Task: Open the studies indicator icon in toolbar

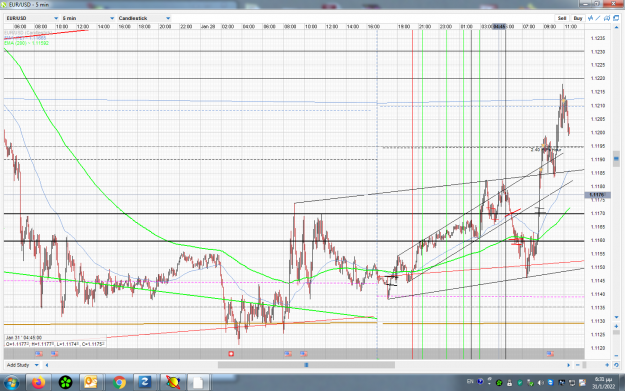Action: [x=590, y=18]
